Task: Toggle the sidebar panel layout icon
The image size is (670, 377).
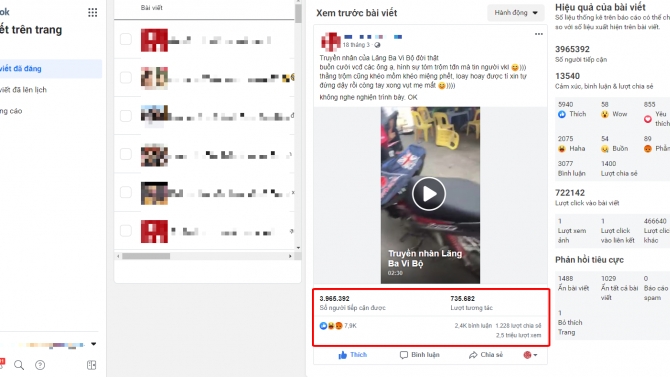Action: pos(91,365)
